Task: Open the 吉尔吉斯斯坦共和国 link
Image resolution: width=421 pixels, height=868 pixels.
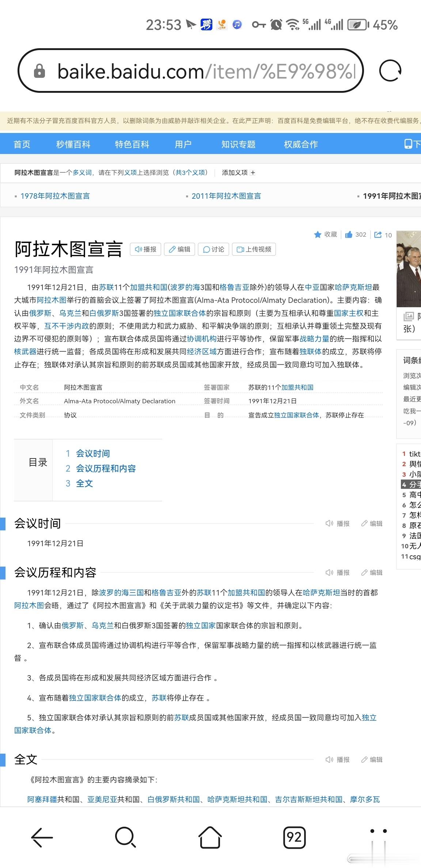Action: [x=309, y=799]
